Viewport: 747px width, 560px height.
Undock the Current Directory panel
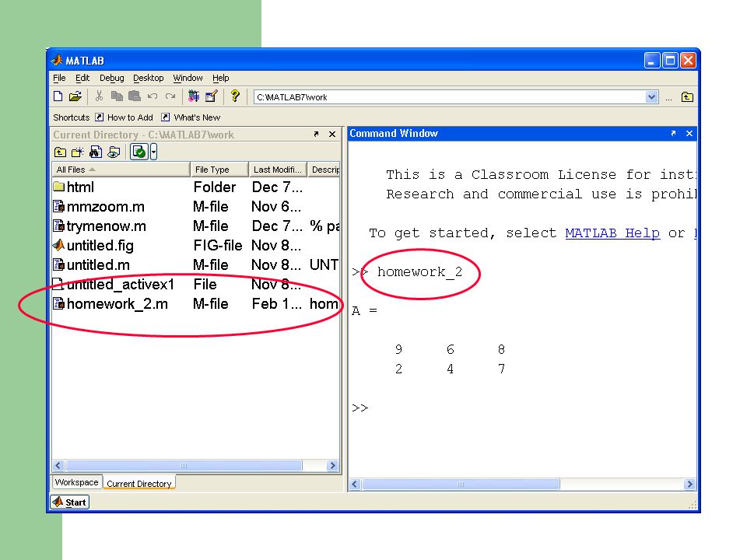click(x=317, y=135)
